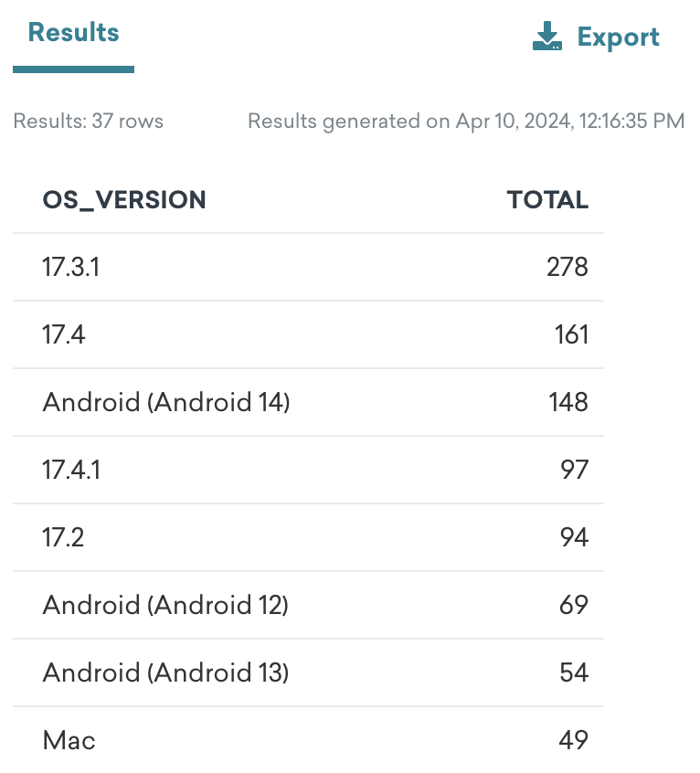Viewport: 700px width, 773px height.
Task: Click the total value 278
Action: click(x=567, y=267)
